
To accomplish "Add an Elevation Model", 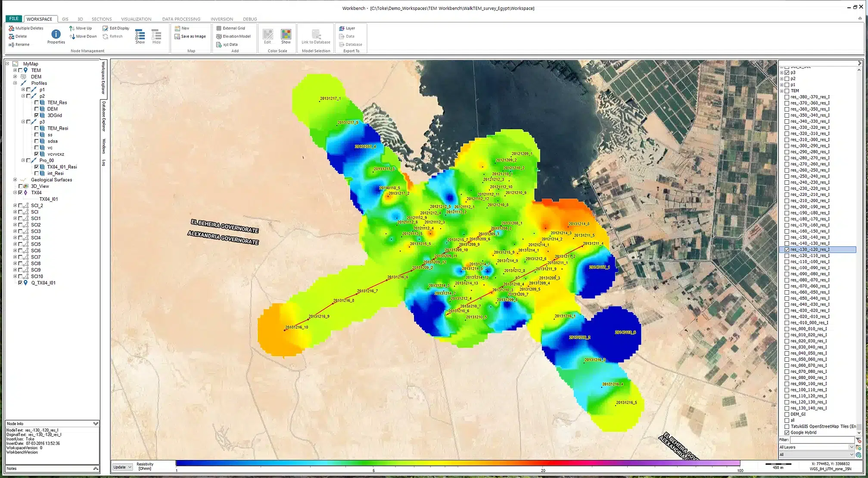I will [x=233, y=37].
